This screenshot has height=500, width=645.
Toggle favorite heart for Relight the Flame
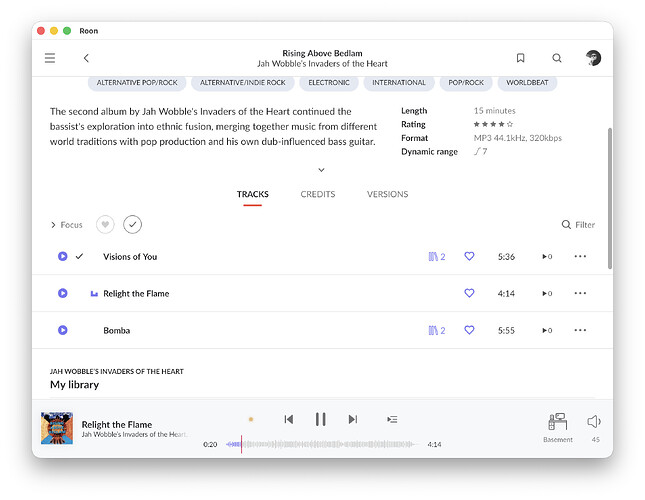pos(469,293)
